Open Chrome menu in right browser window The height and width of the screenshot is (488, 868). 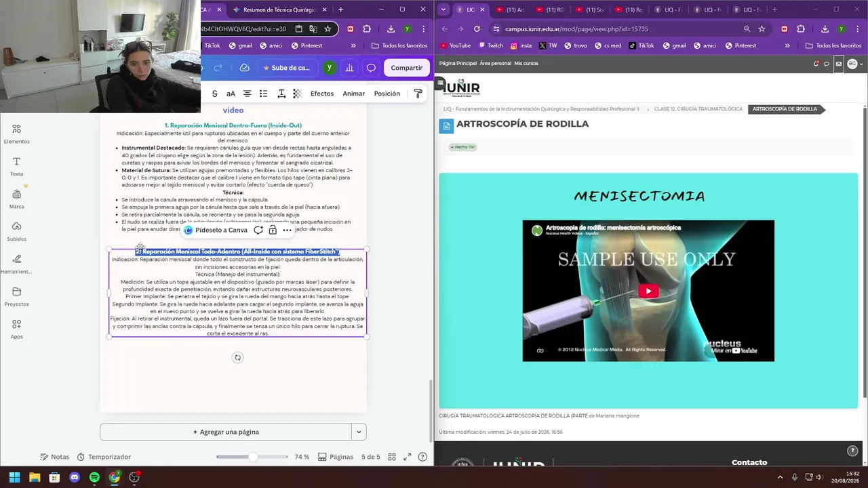856,29
